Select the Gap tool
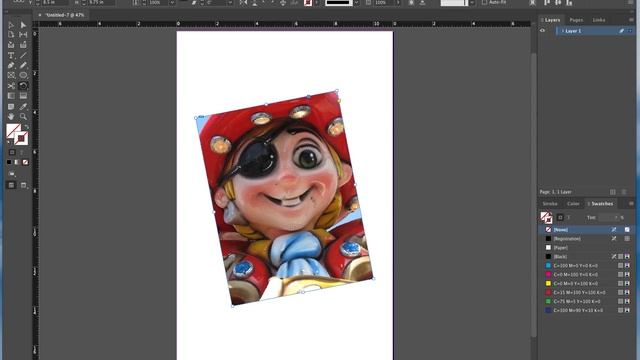The width and height of the screenshot is (640, 360). tap(23, 35)
